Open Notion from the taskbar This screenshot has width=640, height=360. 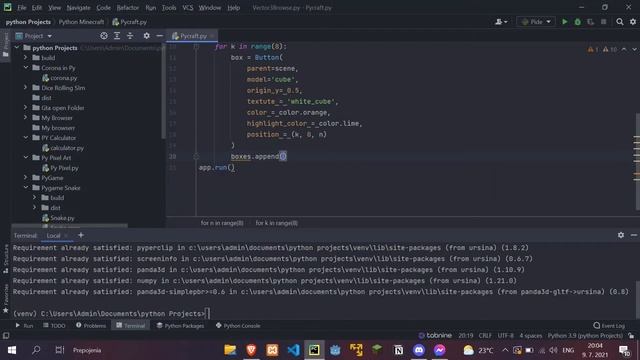click(398, 350)
